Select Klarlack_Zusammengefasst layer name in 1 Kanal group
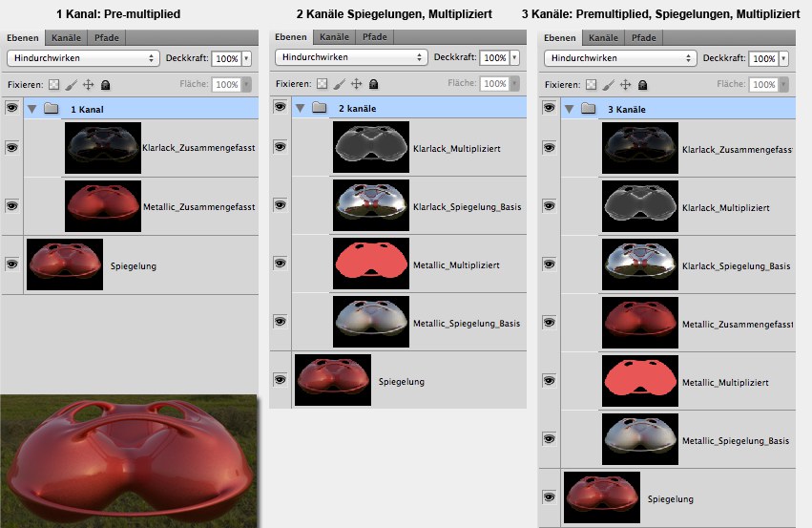 coord(198,149)
